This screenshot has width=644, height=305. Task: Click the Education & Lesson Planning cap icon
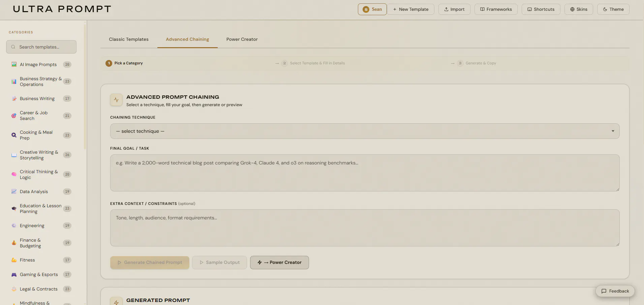pyautogui.click(x=14, y=209)
